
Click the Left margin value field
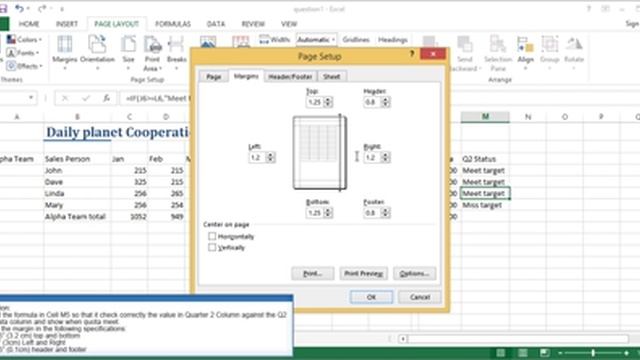click(257, 157)
